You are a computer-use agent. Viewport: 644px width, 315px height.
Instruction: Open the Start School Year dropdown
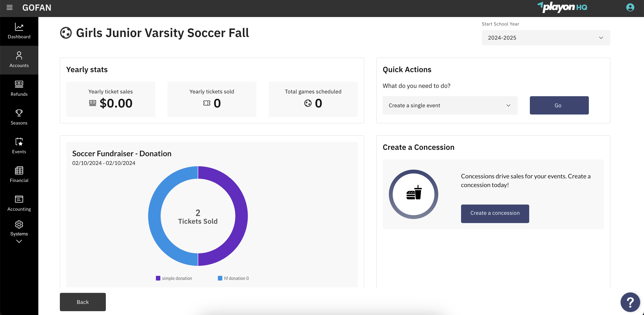(x=545, y=38)
